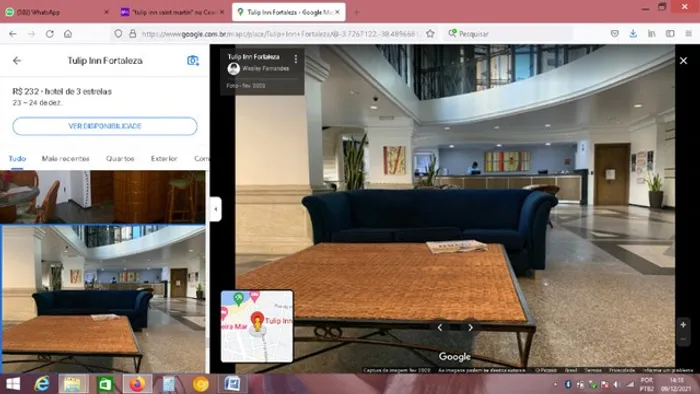This screenshot has width=700, height=394.
Task: Select the Tudo photo tab
Action: [x=17, y=158]
